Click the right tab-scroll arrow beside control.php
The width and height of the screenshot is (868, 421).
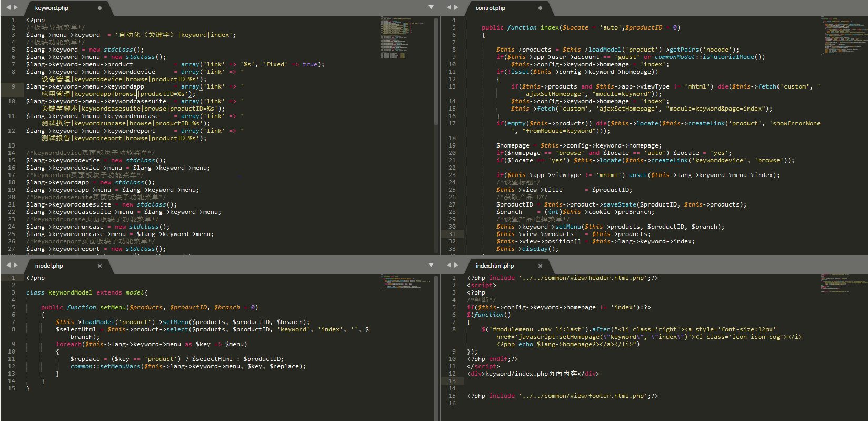tap(456, 7)
